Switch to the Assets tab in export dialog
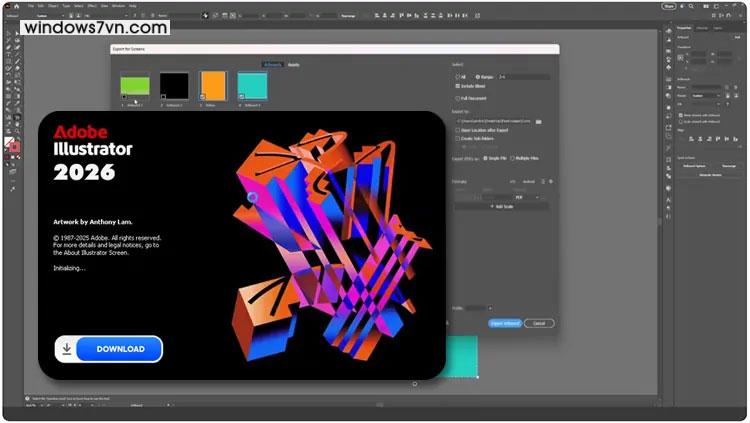The height and width of the screenshot is (423, 750). click(294, 65)
